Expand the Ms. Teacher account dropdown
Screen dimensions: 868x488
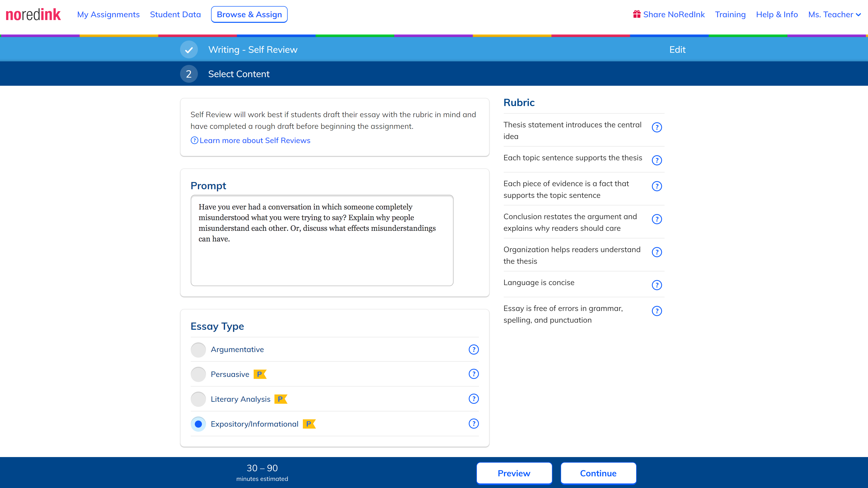[834, 14]
